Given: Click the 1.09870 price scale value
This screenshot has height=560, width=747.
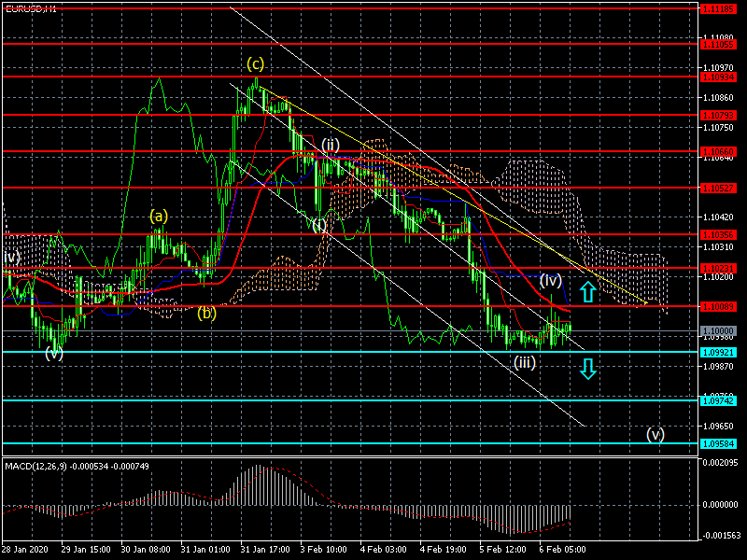Looking at the screenshot, I should (x=718, y=367).
